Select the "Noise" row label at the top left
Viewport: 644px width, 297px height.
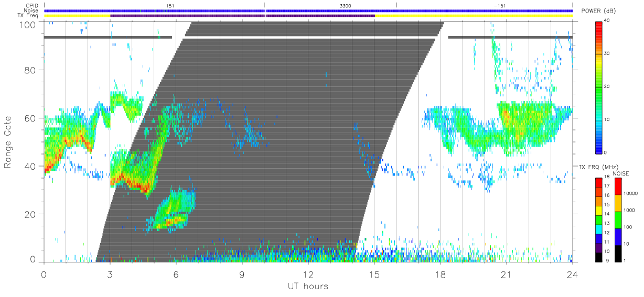[x=31, y=10]
